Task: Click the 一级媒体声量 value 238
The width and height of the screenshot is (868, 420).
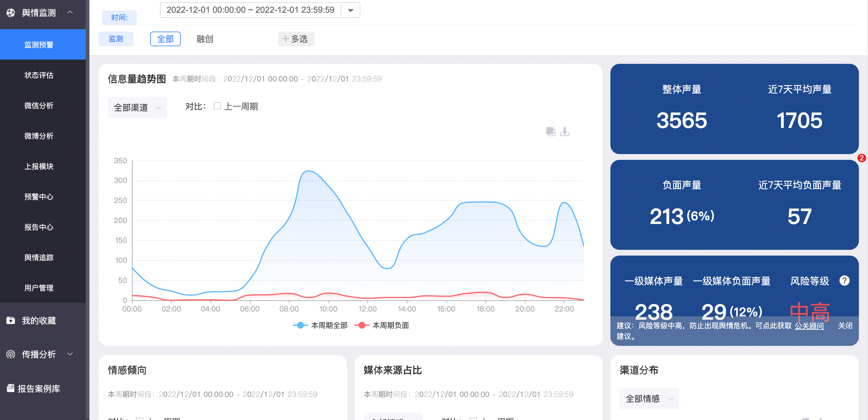Action: (x=653, y=312)
